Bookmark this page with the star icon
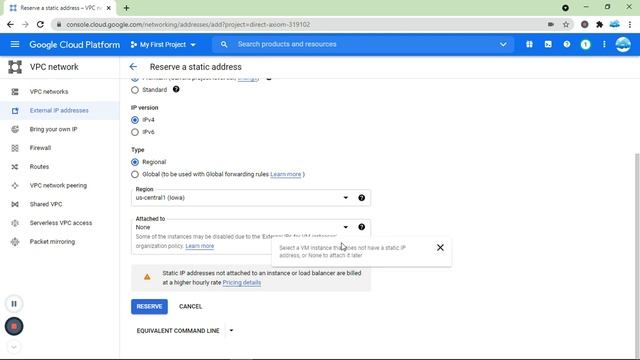640x360 pixels. 566,24
